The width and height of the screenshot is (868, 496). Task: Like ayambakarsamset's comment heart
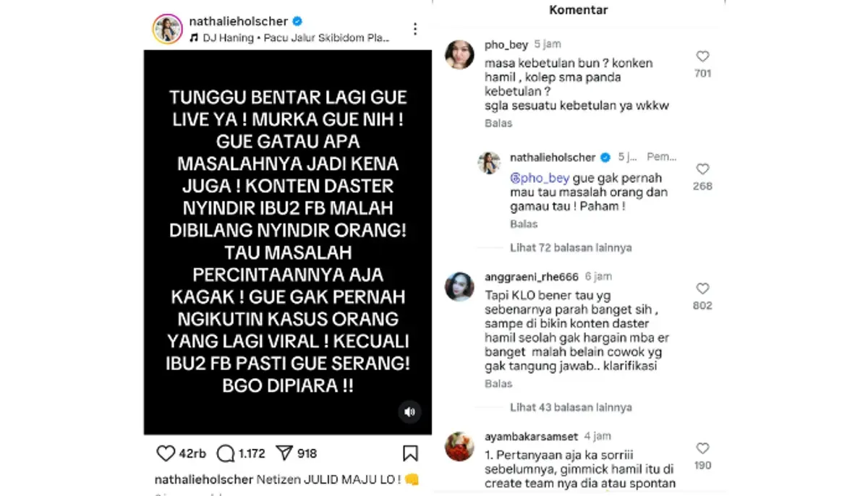coord(702,448)
